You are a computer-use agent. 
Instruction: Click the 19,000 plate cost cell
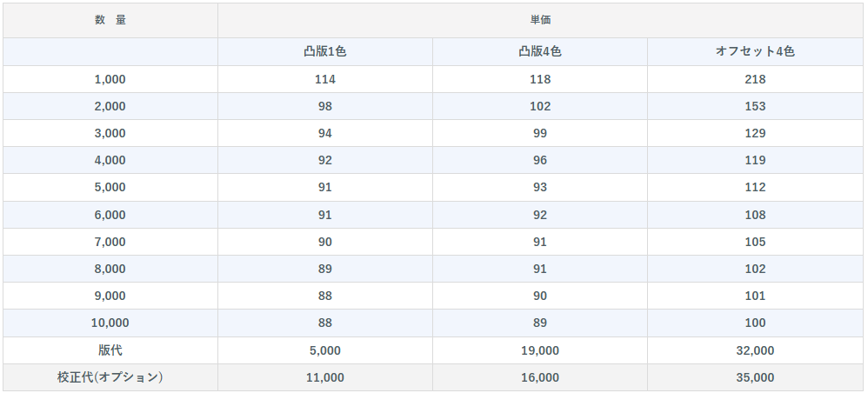tap(540, 350)
